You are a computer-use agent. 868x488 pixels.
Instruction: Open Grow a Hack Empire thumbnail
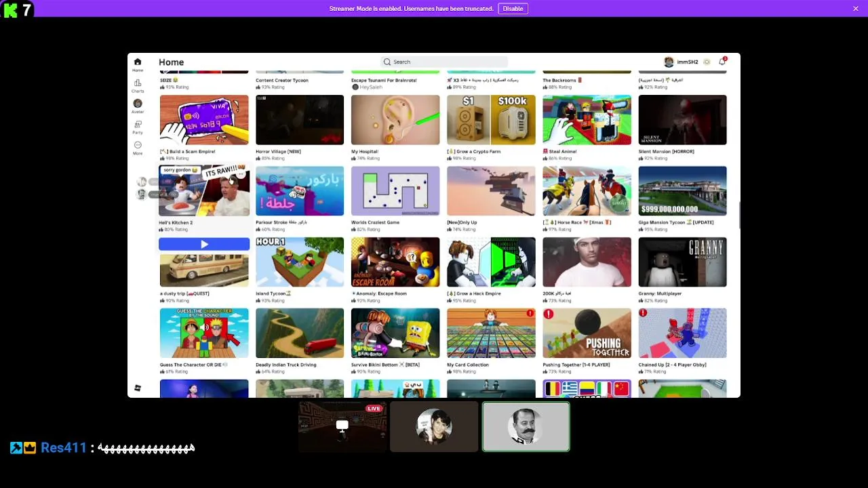pyautogui.click(x=491, y=262)
